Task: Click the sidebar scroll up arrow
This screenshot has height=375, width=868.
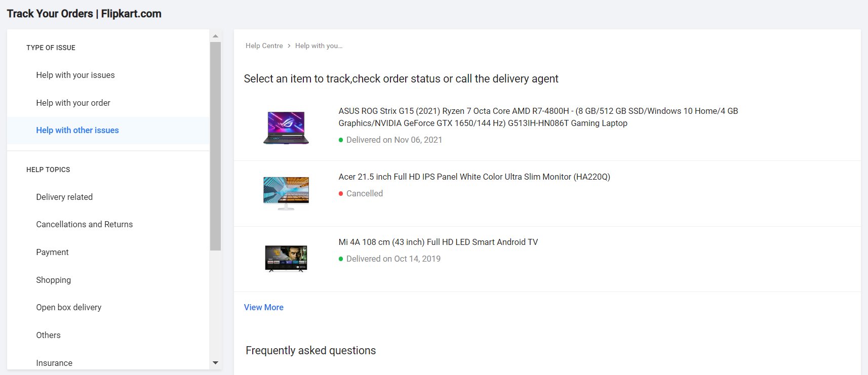Action: point(215,36)
